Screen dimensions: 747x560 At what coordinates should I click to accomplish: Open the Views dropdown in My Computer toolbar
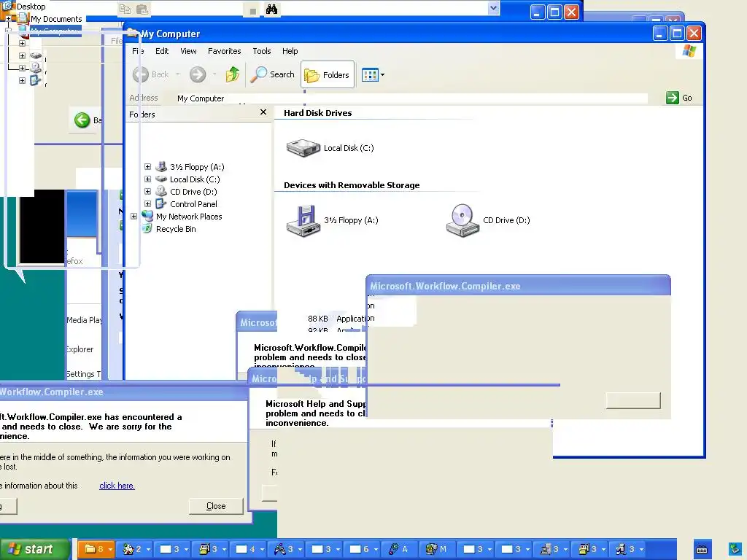pos(373,75)
